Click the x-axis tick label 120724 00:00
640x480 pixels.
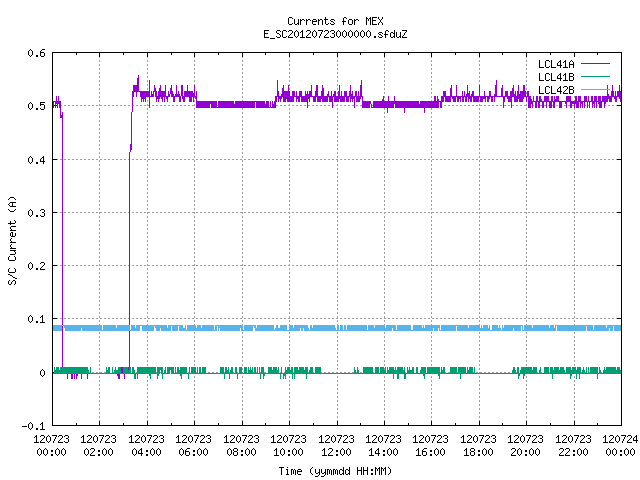tap(620, 446)
